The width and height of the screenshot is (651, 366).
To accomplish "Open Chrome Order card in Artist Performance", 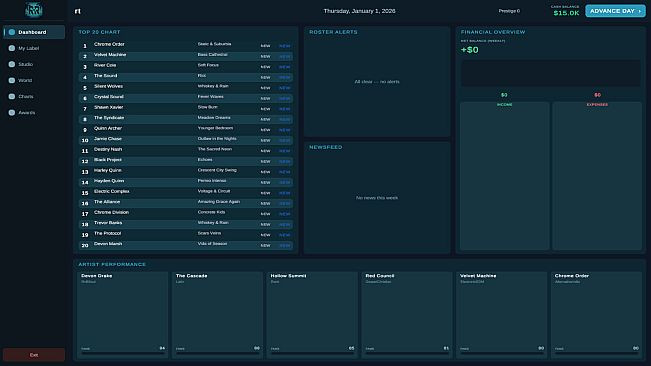I will click(596, 314).
